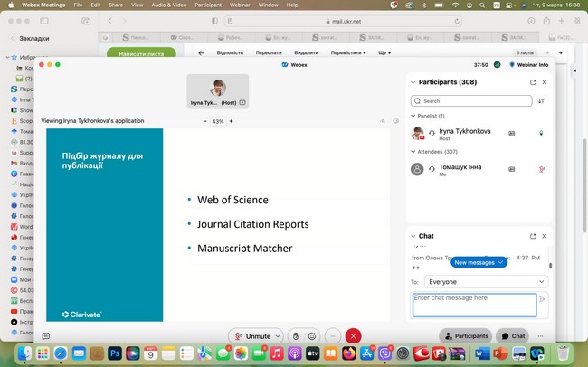Click the send message arrow icon
This screenshot has width=588, height=367.
[x=542, y=299]
